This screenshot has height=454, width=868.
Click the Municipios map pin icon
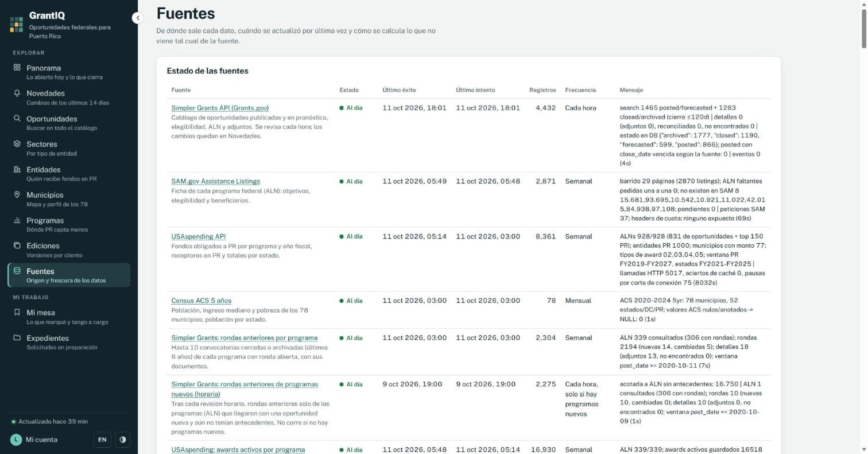coord(17,195)
